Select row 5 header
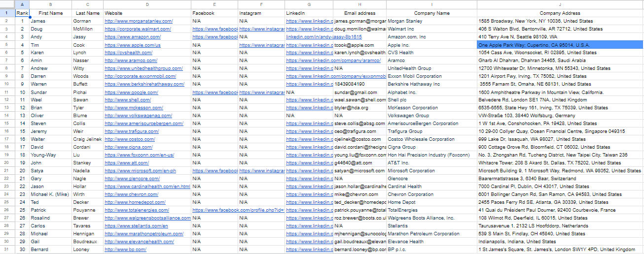 [x=7, y=45]
